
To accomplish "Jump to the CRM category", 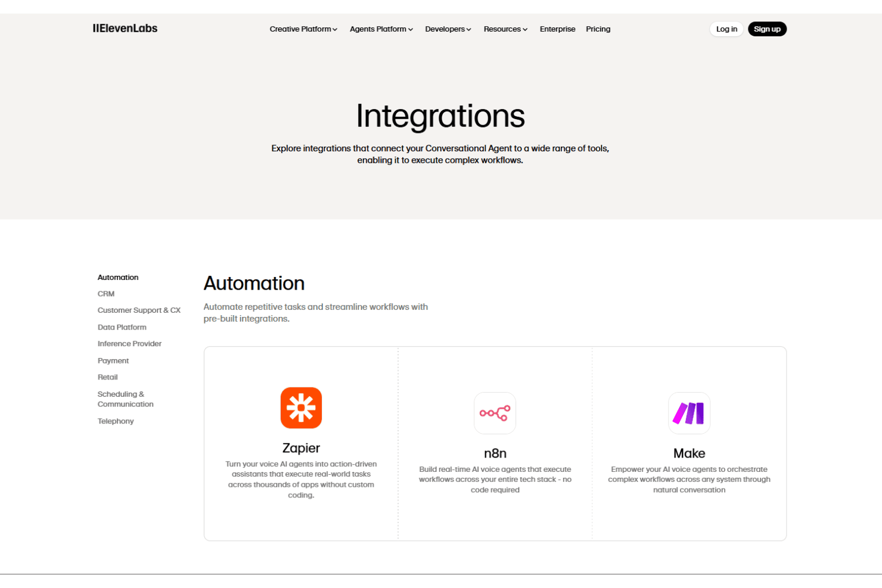I will (x=106, y=294).
